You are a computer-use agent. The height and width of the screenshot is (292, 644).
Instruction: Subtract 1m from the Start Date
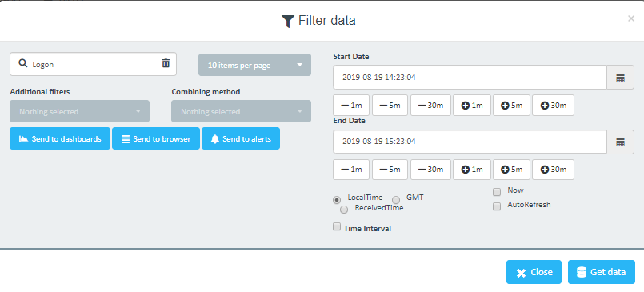pyautogui.click(x=351, y=106)
